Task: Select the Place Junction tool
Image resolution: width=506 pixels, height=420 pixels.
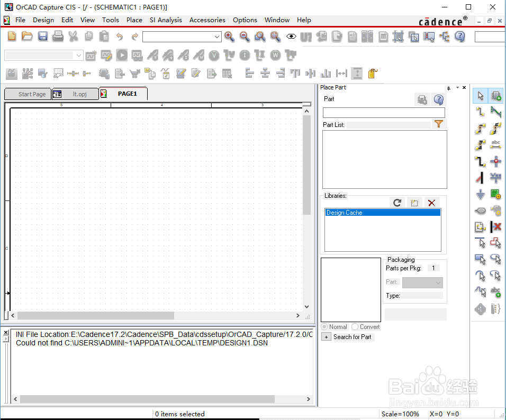Action: point(495,161)
